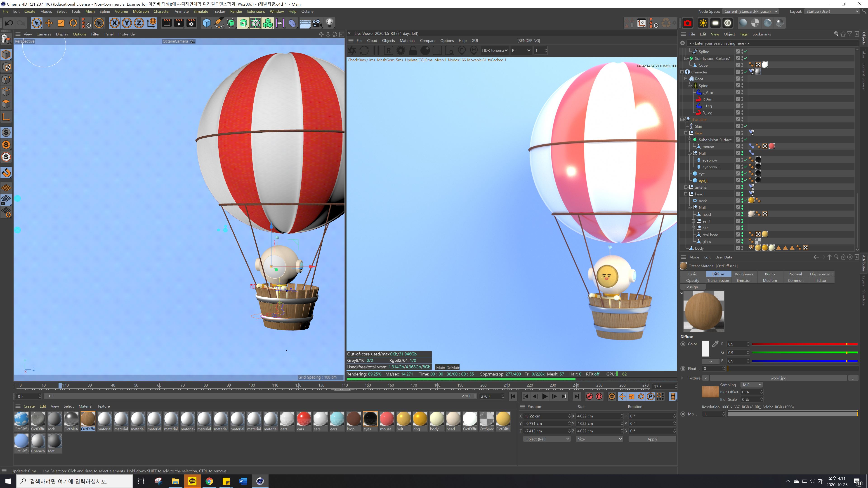Open the Assign tab button

[x=692, y=287]
